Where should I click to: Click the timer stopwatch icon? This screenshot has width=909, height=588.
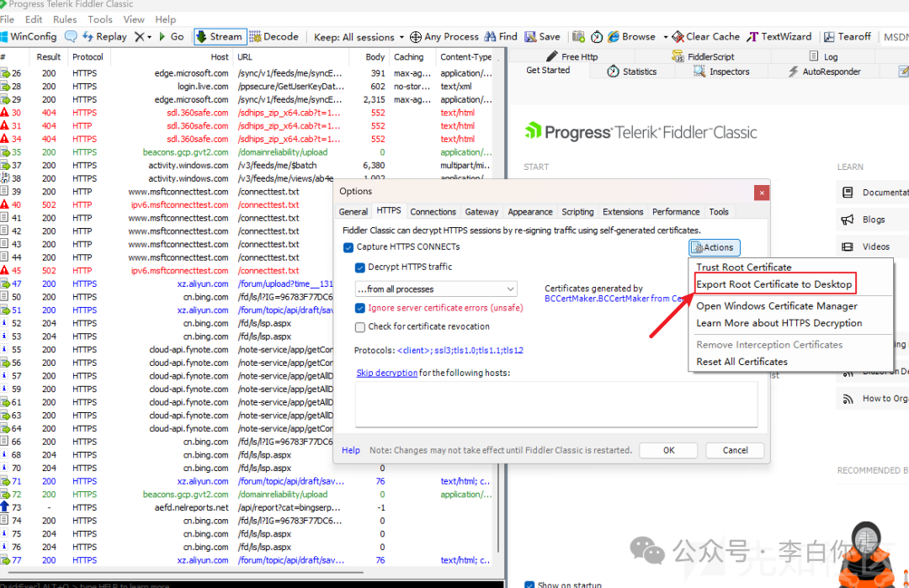click(x=597, y=36)
